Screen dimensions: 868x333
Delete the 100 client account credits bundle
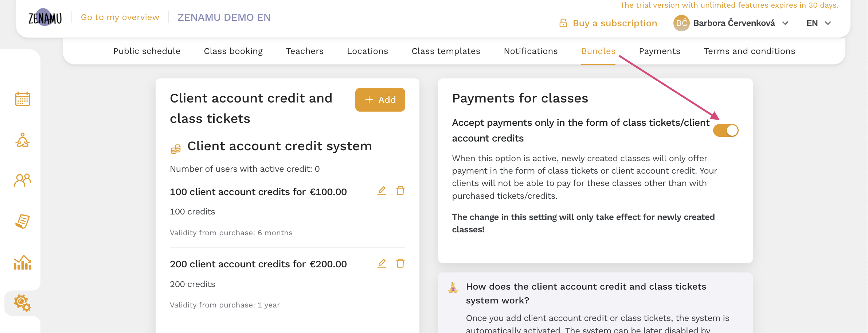click(x=400, y=191)
